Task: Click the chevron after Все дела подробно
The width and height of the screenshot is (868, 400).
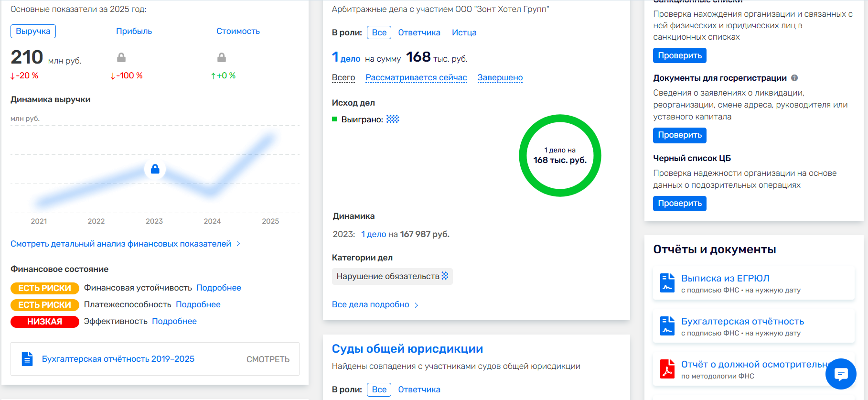Action: pyautogui.click(x=417, y=305)
